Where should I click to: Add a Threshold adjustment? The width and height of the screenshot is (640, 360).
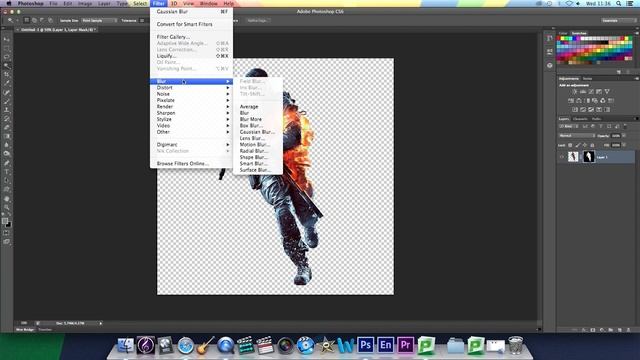pos(591,109)
